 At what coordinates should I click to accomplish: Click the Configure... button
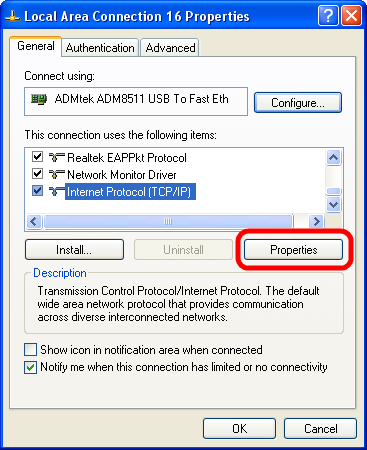(298, 103)
